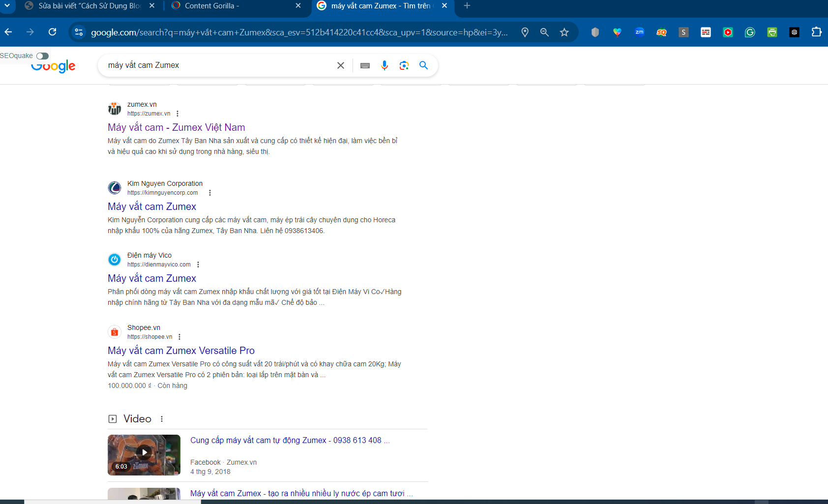Open the Grammarly extension icon
The height and width of the screenshot is (504, 828).
[x=750, y=32]
